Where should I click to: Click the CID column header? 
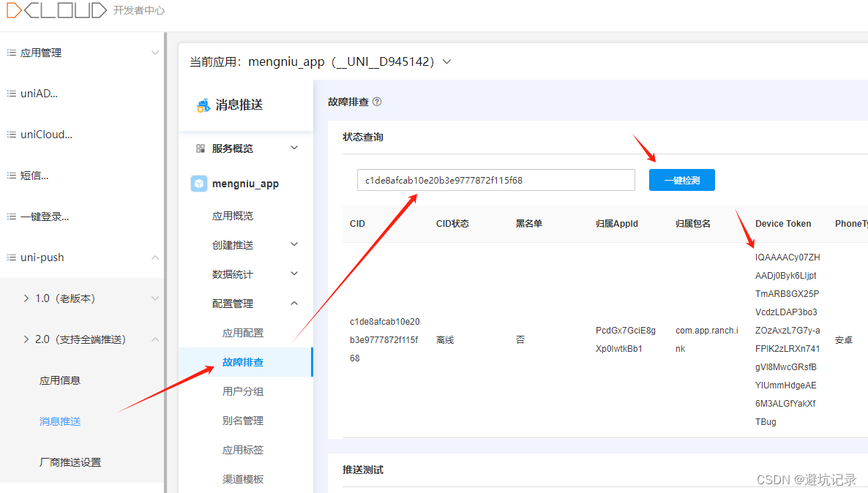358,224
